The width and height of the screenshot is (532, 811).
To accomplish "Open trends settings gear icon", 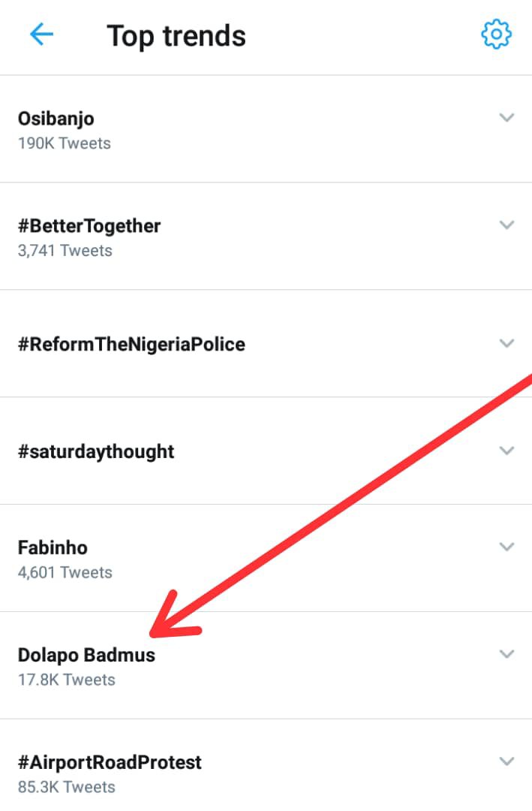I will pyautogui.click(x=496, y=35).
